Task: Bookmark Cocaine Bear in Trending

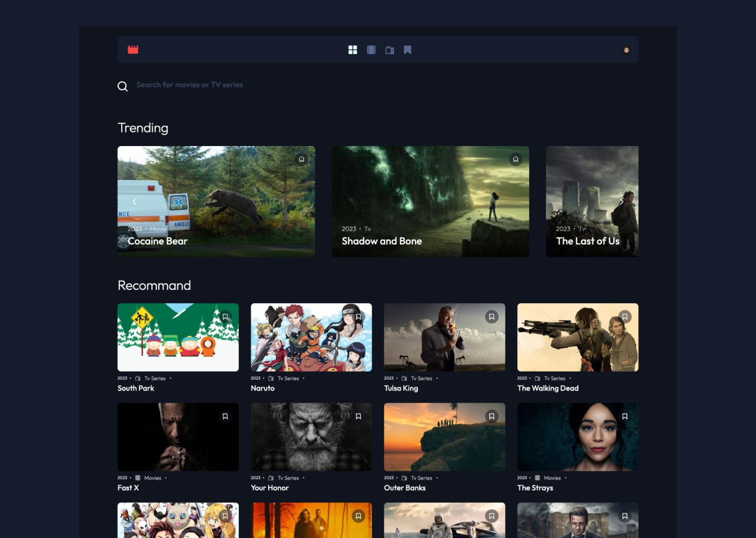Action: [301, 159]
